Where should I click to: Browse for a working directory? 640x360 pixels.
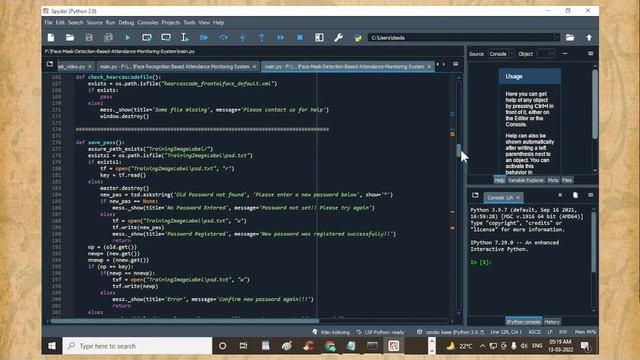(570, 38)
